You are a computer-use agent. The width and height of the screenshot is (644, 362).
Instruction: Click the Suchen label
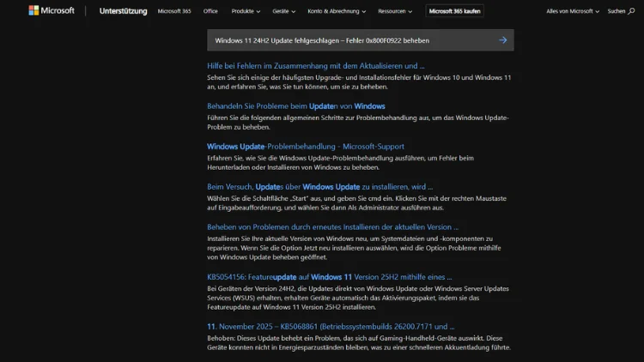tap(616, 11)
